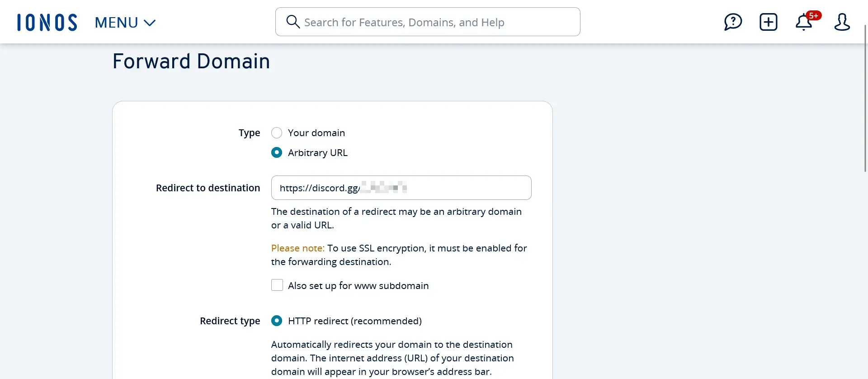868x379 pixels.
Task: Click into the search bar
Action: point(427,22)
